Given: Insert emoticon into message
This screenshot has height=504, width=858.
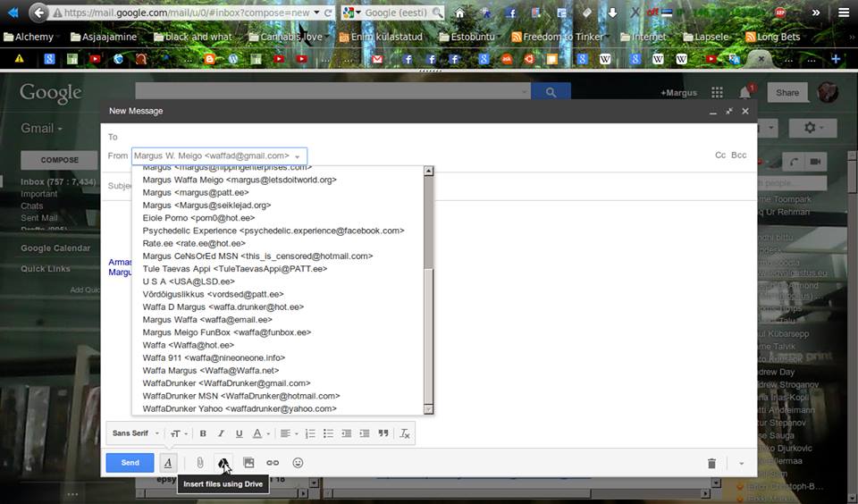Looking at the screenshot, I should (x=298, y=463).
